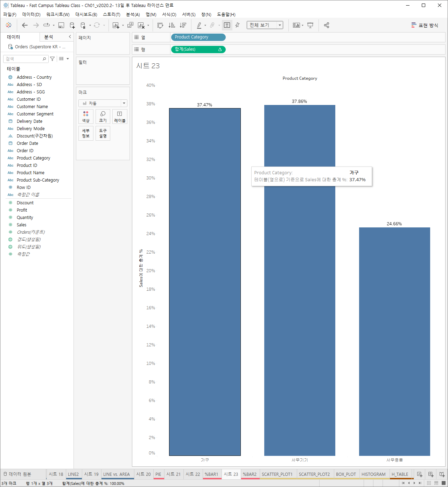Toggle the show cards icon
Image resolution: width=448 pixels, height=487 pixels.
(x=296, y=25)
